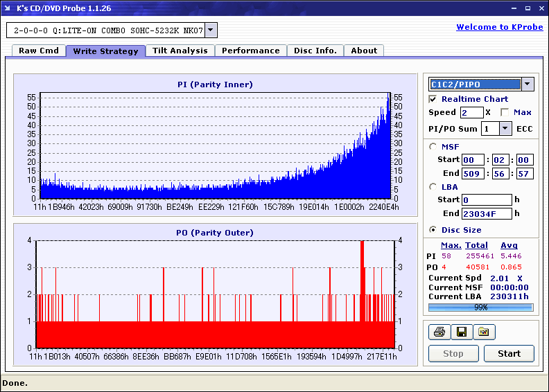This screenshot has width=549, height=392.
Task: Click the LBA End value field
Action: click(486, 213)
